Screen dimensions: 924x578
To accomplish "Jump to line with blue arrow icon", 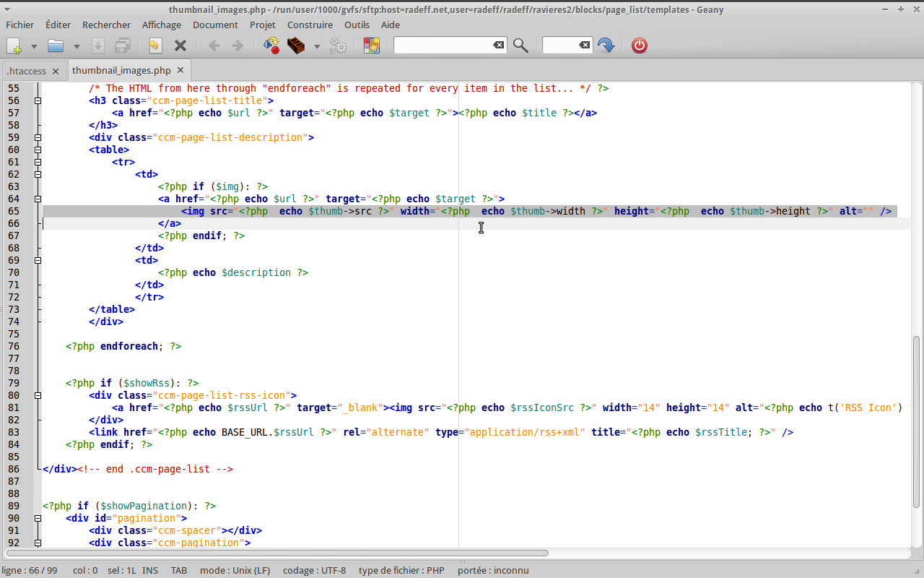I will (606, 46).
